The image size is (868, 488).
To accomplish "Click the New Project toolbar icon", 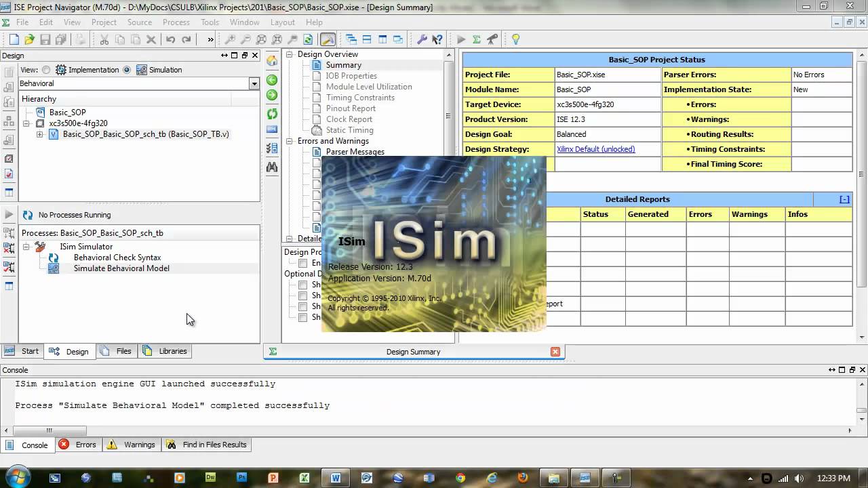I will (x=15, y=39).
